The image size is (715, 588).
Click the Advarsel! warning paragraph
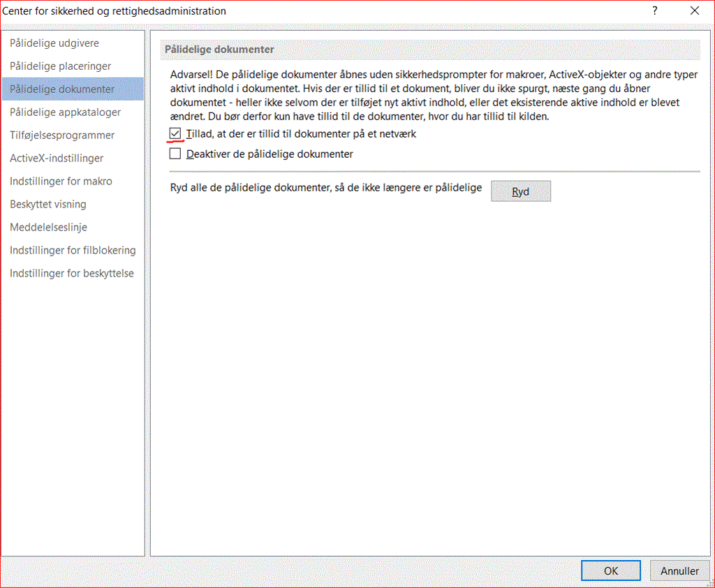tap(434, 96)
